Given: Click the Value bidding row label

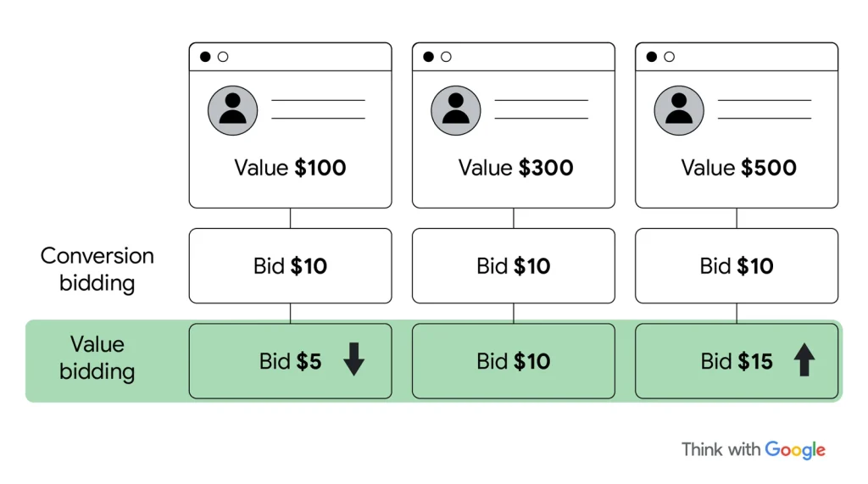Looking at the screenshot, I should (x=97, y=358).
